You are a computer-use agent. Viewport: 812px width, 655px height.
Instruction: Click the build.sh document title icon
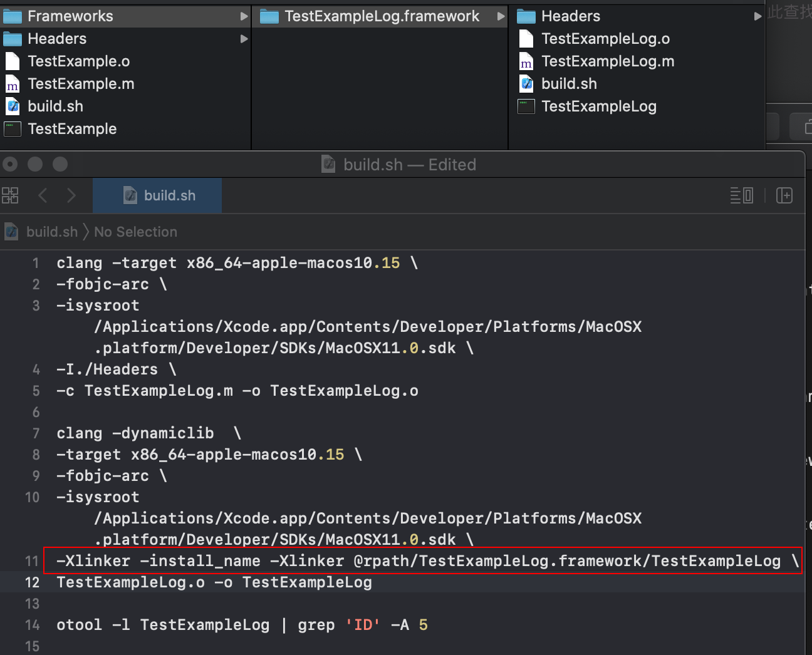328,164
